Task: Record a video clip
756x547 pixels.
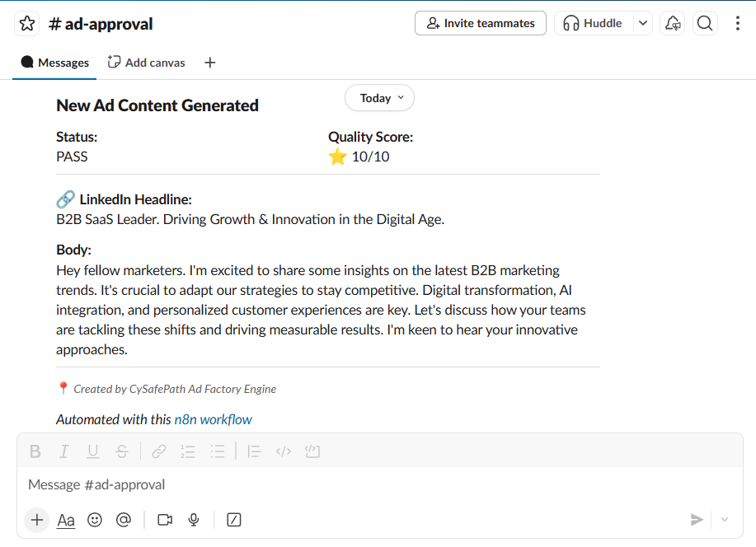Action: click(x=165, y=520)
